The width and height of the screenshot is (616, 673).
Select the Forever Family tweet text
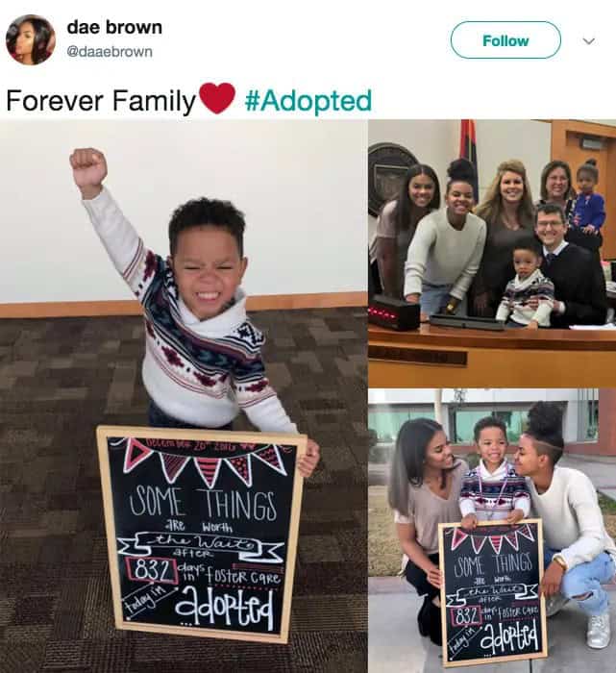point(101,100)
